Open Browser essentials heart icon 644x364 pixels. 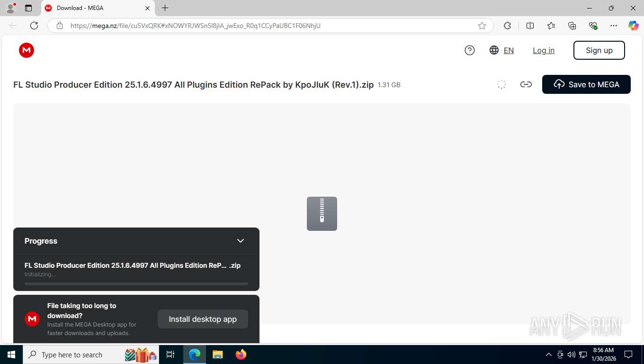(593, 26)
